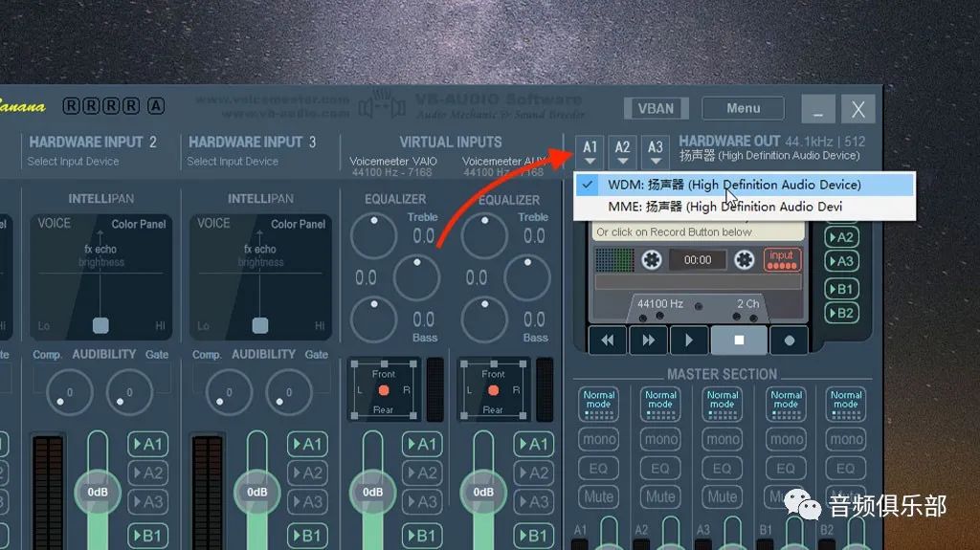This screenshot has width=980, height=550.
Task: Click the Gate knob on Hardware Input 2
Action: tap(129, 392)
